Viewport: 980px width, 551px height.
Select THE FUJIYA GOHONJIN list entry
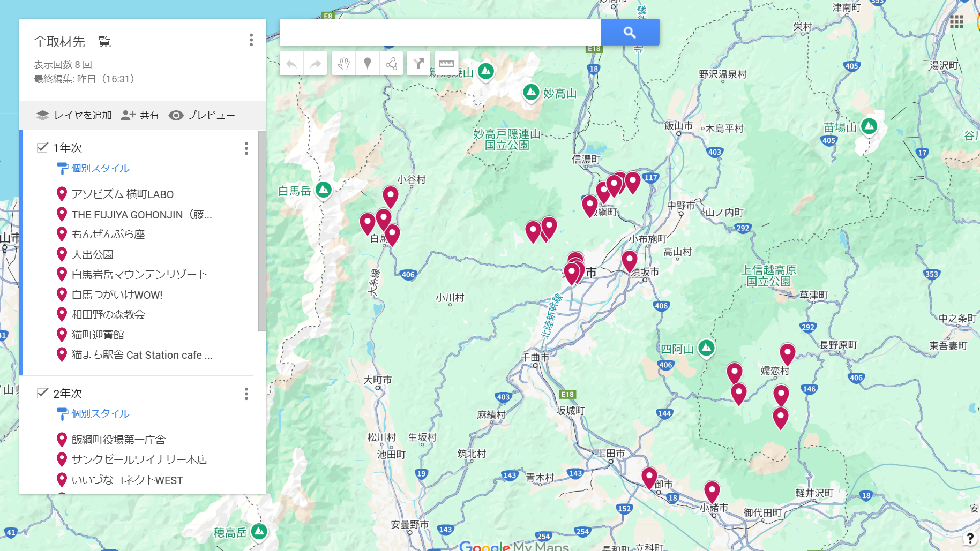142,214
